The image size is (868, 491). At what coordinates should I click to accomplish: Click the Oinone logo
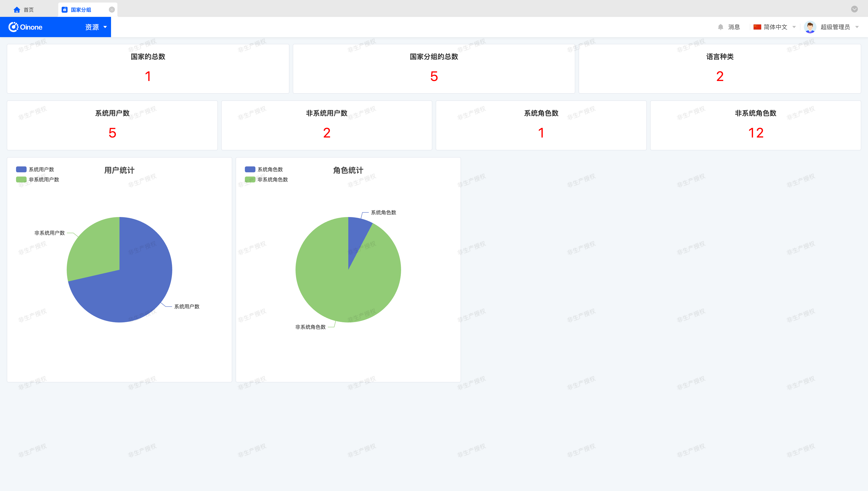click(26, 27)
